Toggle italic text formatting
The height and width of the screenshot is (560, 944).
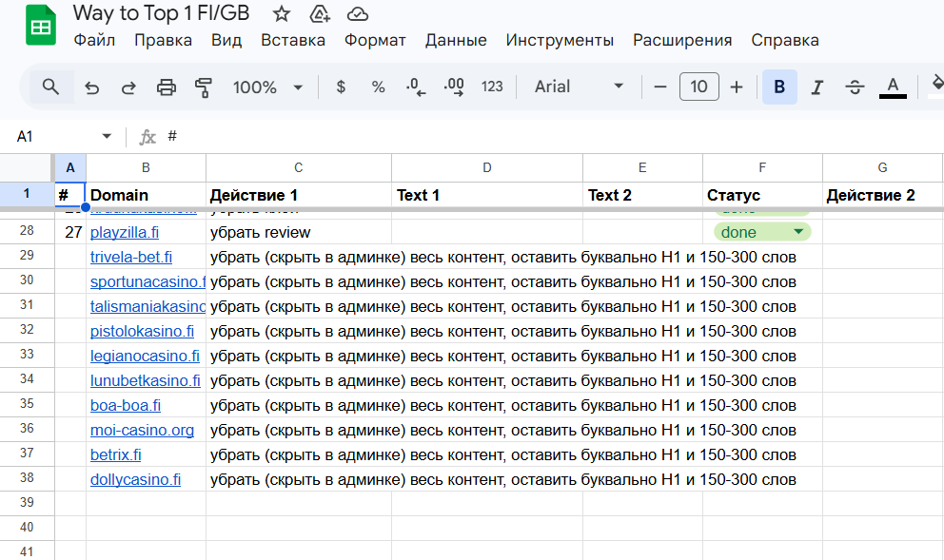pyautogui.click(x=816, y=87)
